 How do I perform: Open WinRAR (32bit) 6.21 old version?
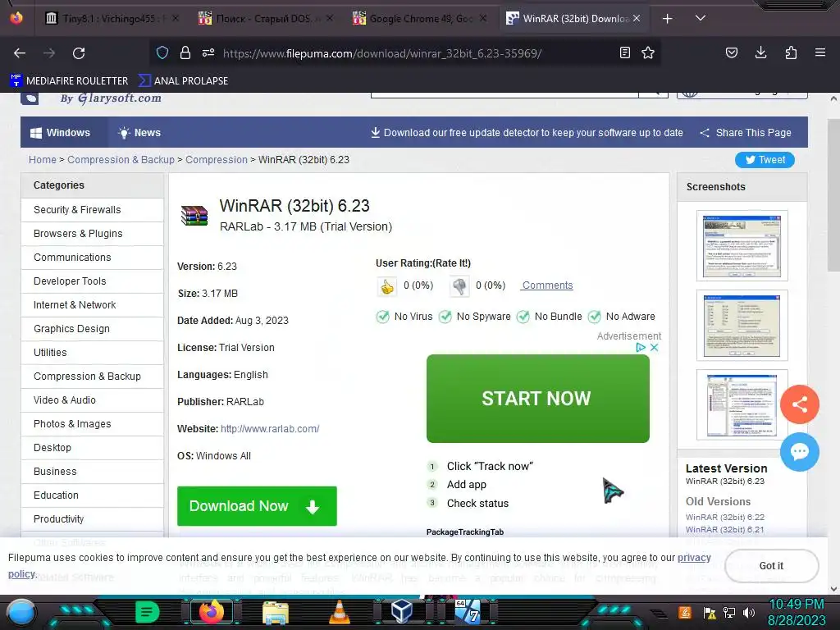coord(725,529)
